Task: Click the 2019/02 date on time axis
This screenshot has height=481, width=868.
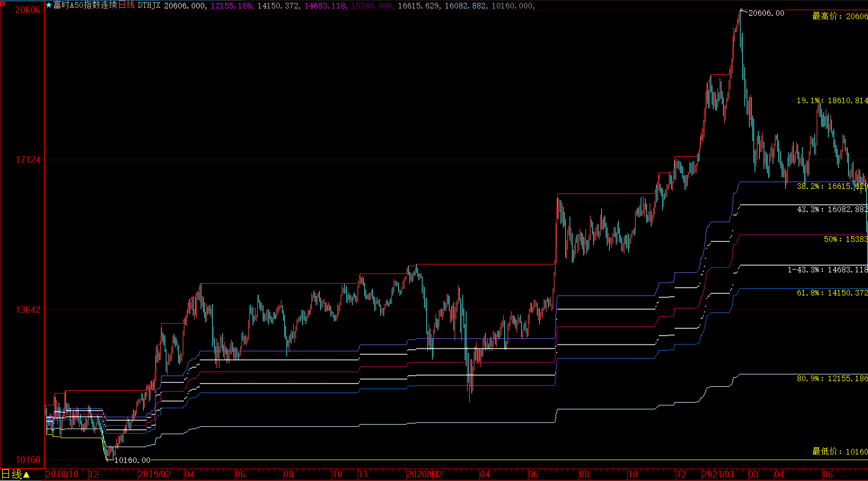Action: click(155, 474)
